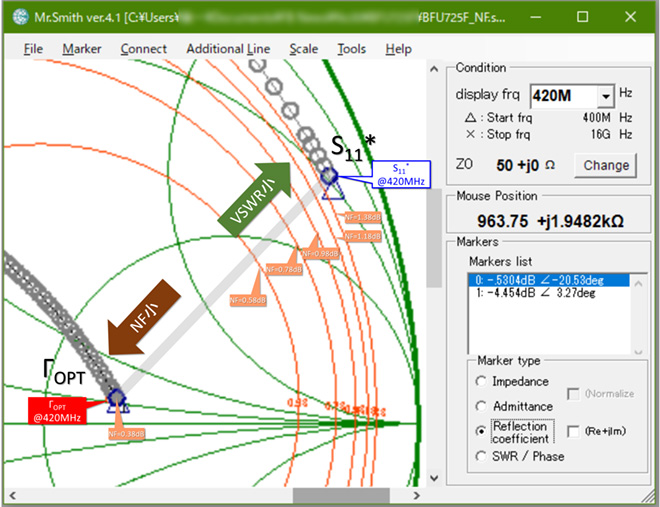The height and width of the screenshot is (507, 660).
Task: Open the display frq dropdown arrow
Action: [603, 96]
